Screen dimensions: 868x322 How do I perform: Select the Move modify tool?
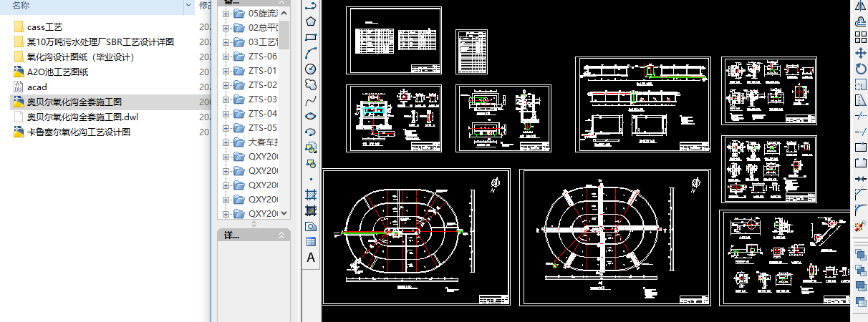tap(862, 53)
